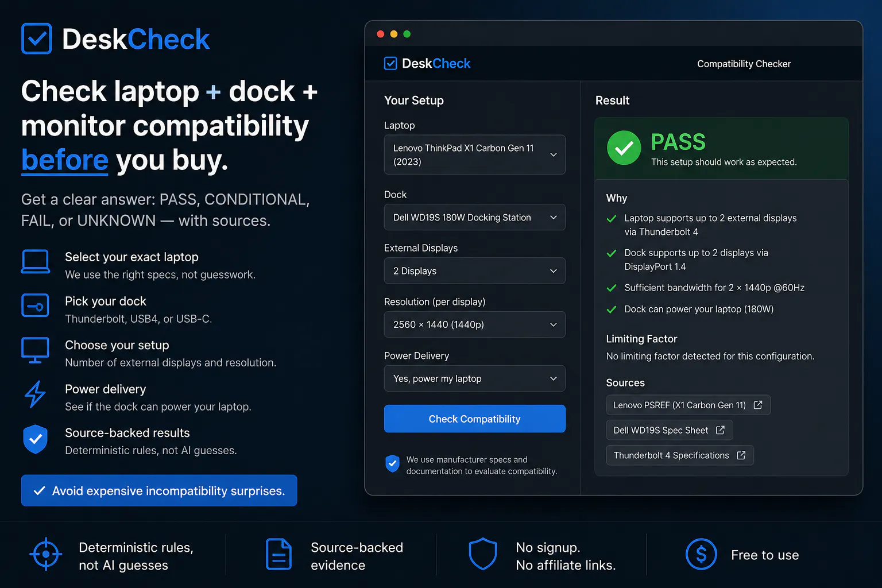Click the External Displays label
The image size is (882, 588).
pos(421,248)
